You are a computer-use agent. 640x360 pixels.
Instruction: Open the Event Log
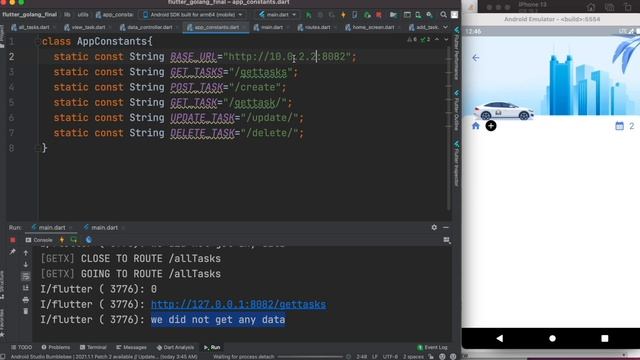432,347
